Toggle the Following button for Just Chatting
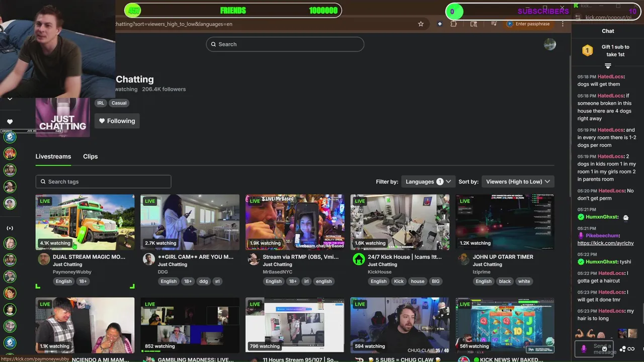This screenshot has width=644, height=362. click(117, 121)
